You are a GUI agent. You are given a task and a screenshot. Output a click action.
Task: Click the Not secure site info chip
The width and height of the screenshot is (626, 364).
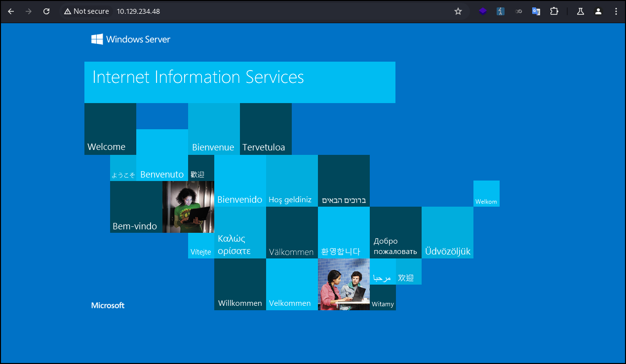(86, 11)
